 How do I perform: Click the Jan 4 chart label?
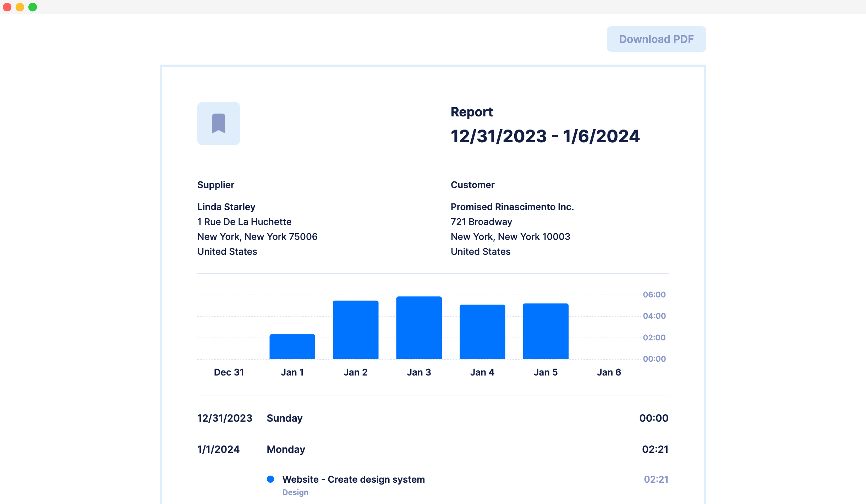tap(482, 372)
